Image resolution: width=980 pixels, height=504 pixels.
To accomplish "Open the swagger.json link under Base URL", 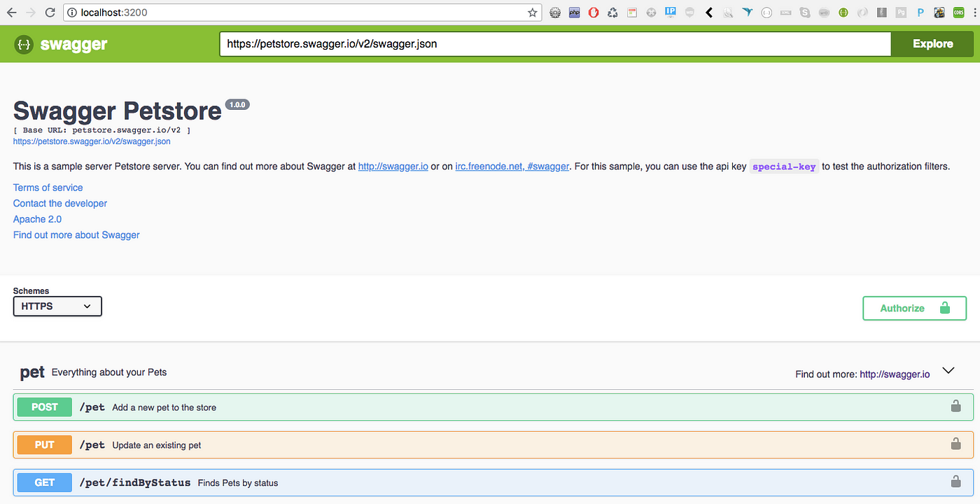I will (x=92, y=141).
